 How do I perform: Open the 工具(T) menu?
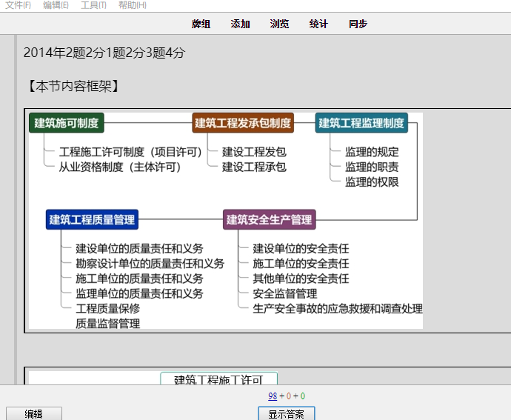pyautogui.click(x=94, y=5)
